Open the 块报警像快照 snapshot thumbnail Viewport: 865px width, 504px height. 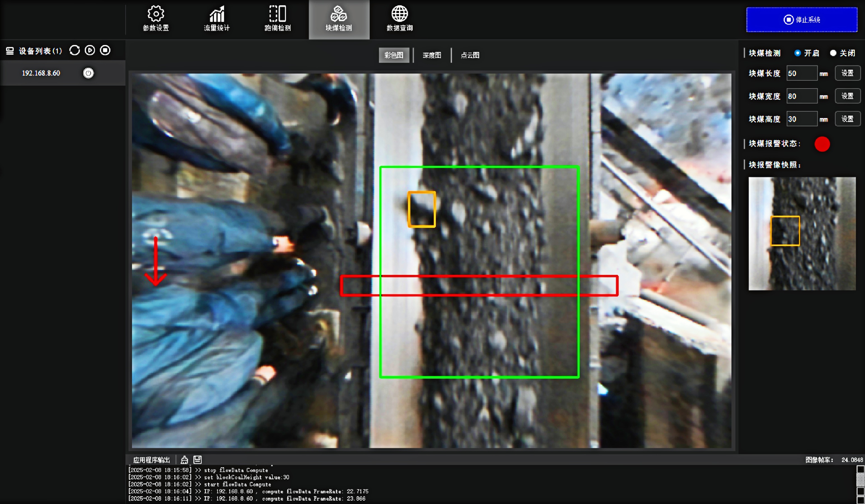[x=802, y=234]
